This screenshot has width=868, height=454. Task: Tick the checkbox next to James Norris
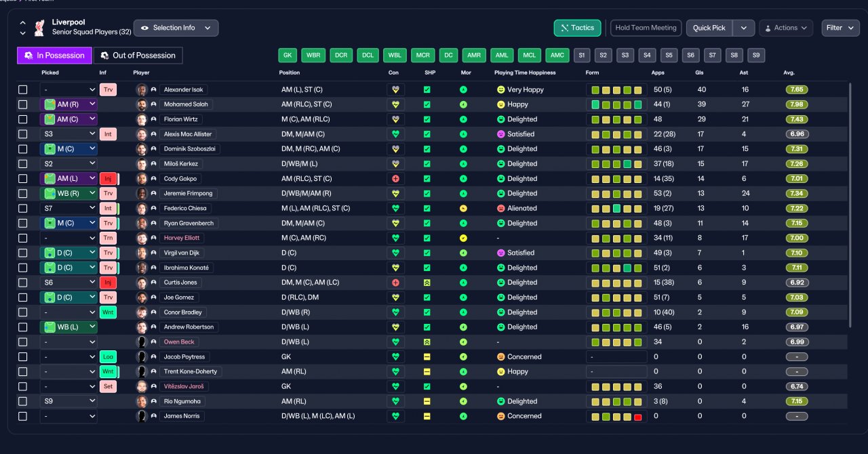[x=23, y=416]
